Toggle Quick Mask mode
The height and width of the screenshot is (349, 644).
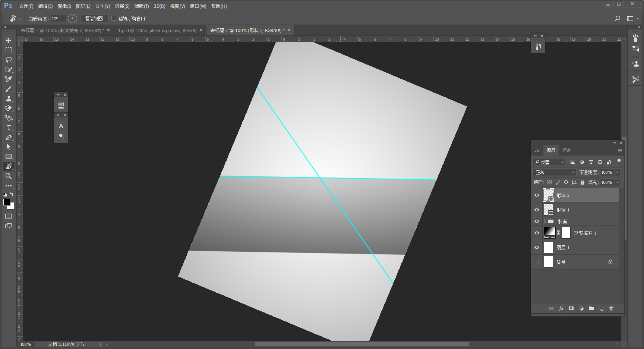(x=8, y=216)
